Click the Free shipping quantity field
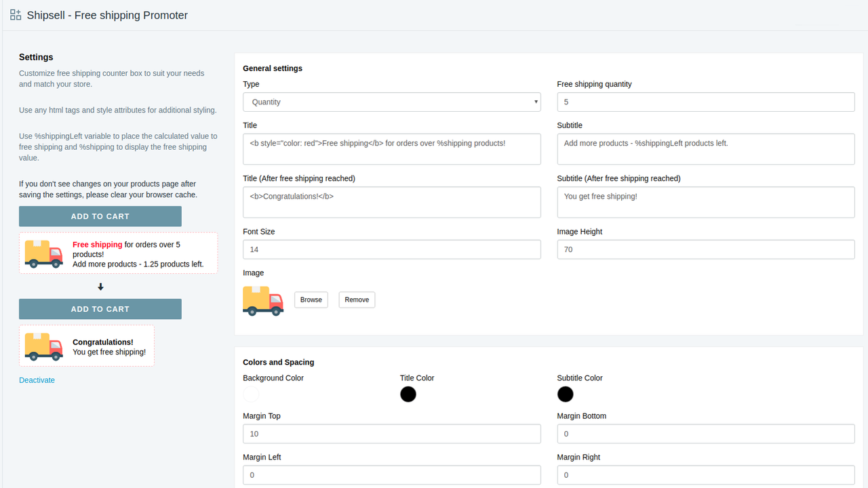Viewport: 868px width, 488px height. pyautogui.click(x=705, y=102)
